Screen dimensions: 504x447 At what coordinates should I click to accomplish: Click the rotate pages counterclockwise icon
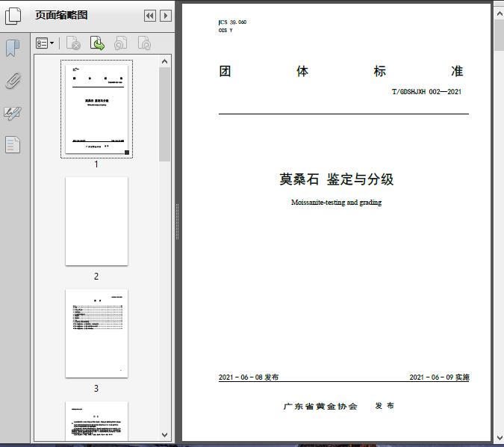point(121,43)
